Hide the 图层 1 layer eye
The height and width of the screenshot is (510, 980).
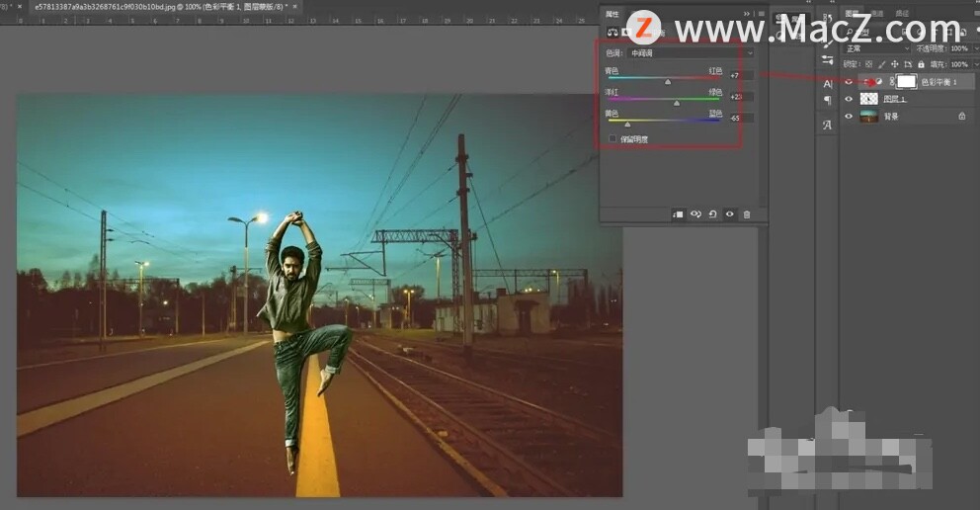point(849,99)
